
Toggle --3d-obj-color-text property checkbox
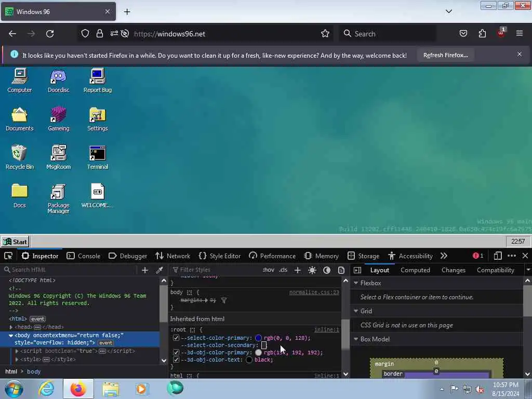point(176,360)
